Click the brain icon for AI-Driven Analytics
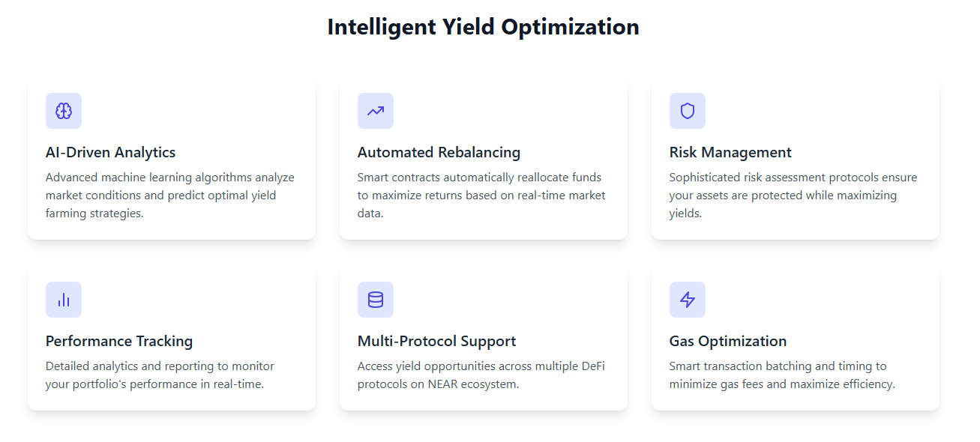Image resolution: width=980 pixels, height=442 pixels. point(64,111)
